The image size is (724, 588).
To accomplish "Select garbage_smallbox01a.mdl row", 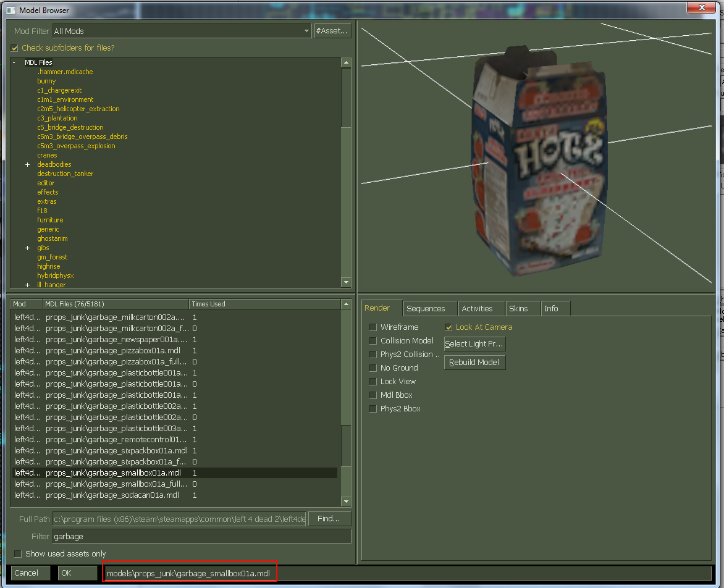I will [175, 473].
